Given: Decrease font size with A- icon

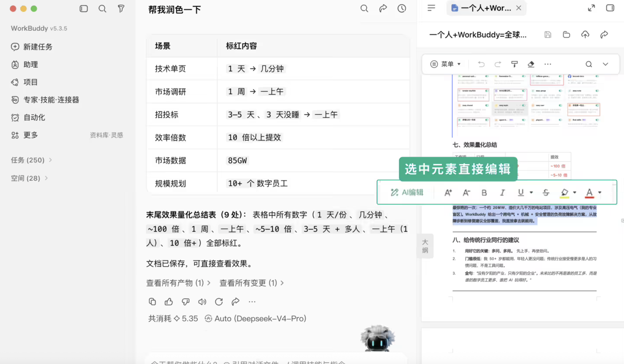Looking at the screenshot, I should click(x=466, y=193).
